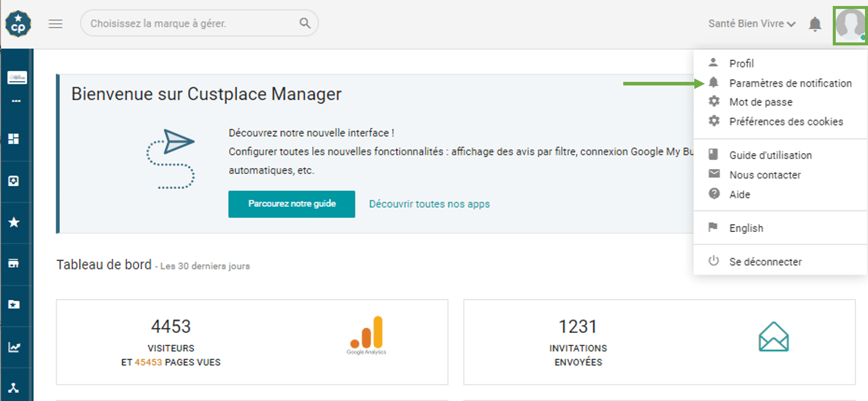Open the dashboard grid icon in sidebar
The height and width of the screenshot is (401, 868).
(14, 139)
